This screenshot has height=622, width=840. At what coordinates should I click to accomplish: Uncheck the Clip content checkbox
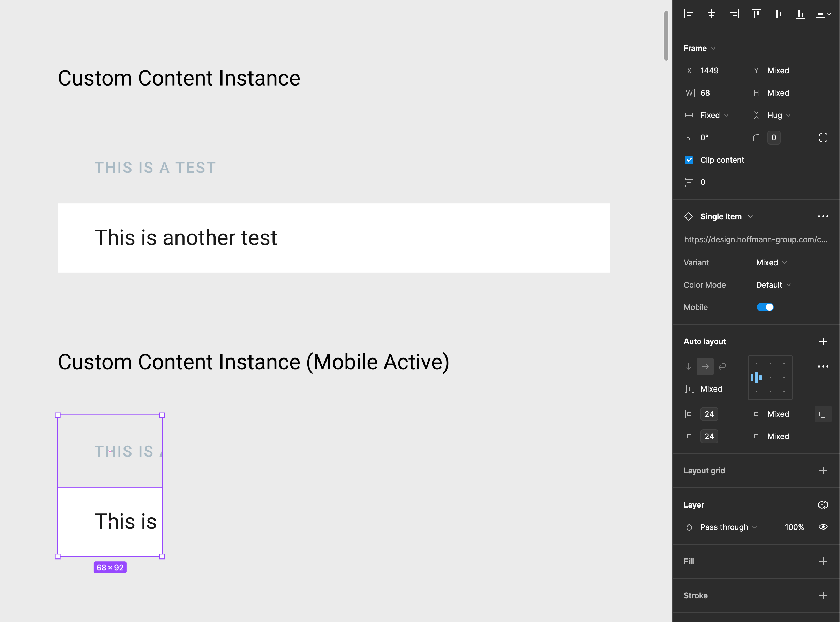689,160
